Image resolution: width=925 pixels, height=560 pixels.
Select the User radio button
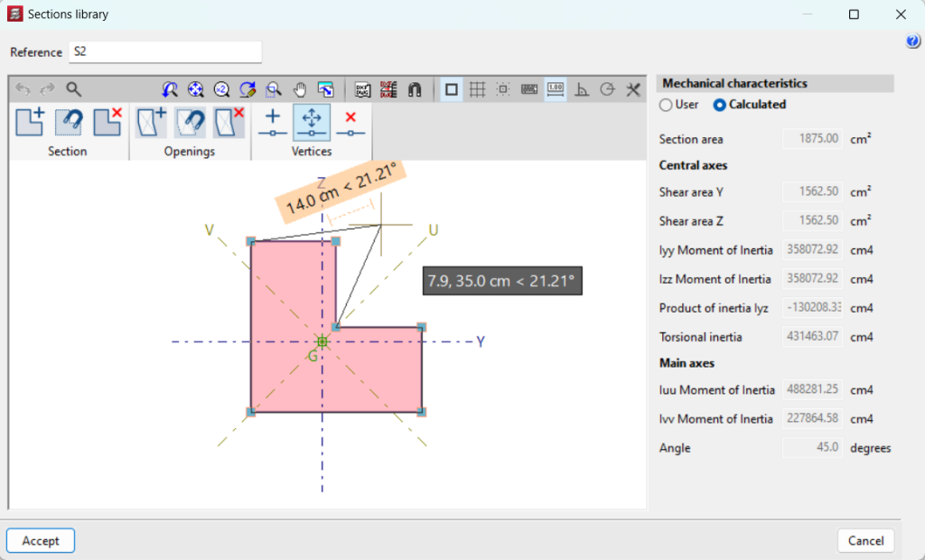pos(667,104)
